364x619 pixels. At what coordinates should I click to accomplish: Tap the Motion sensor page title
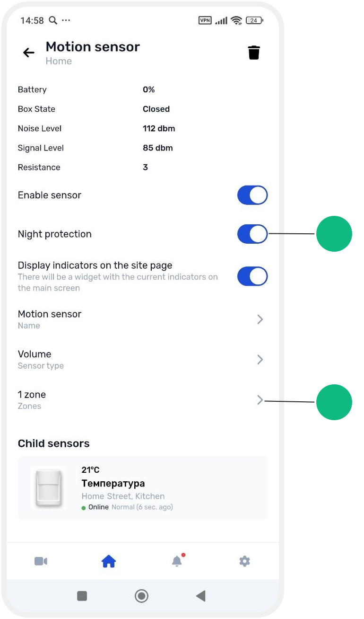[x=93, y=47]
